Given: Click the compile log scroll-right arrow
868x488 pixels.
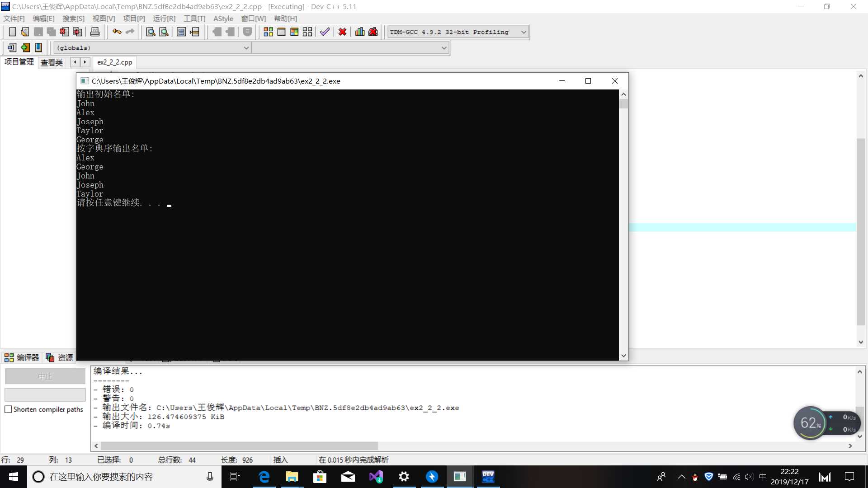Looking at the screenshot, I should pyautogui.click(x=850, y=446).
